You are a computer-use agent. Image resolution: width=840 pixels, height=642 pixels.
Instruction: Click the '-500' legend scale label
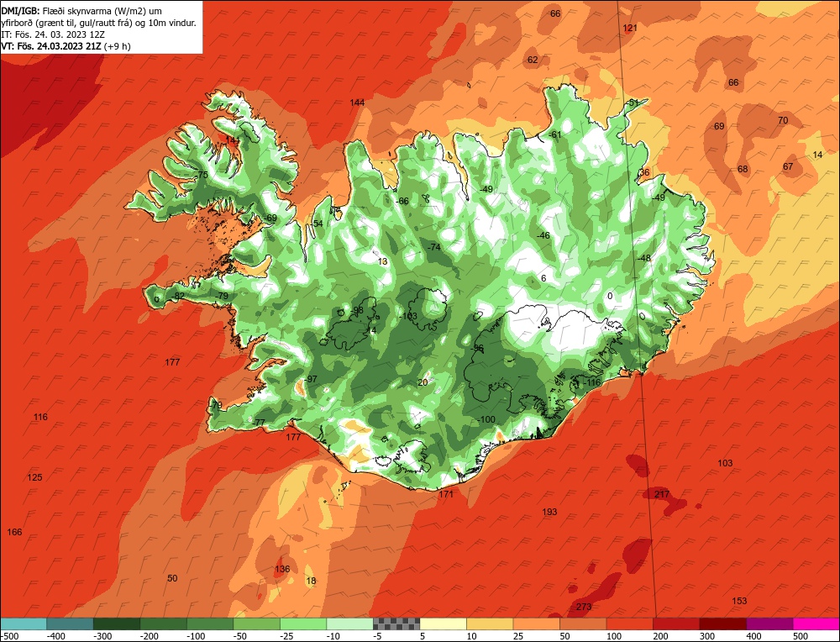(x=9, y=636)
